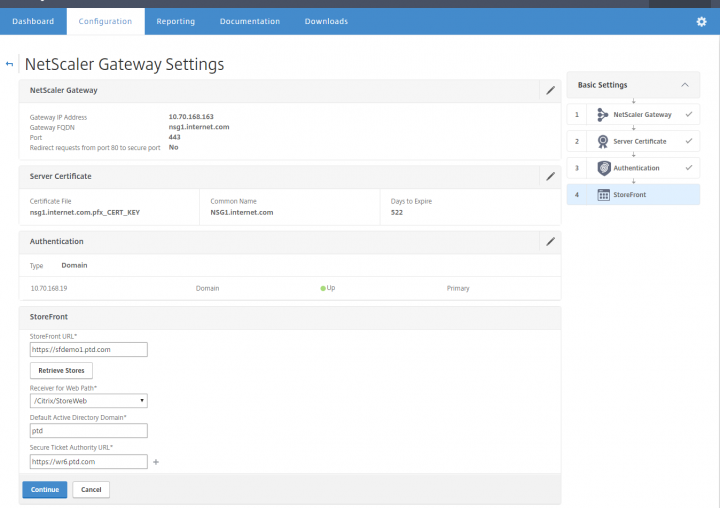Switch to the Dashboard tab

click(33, 21)
